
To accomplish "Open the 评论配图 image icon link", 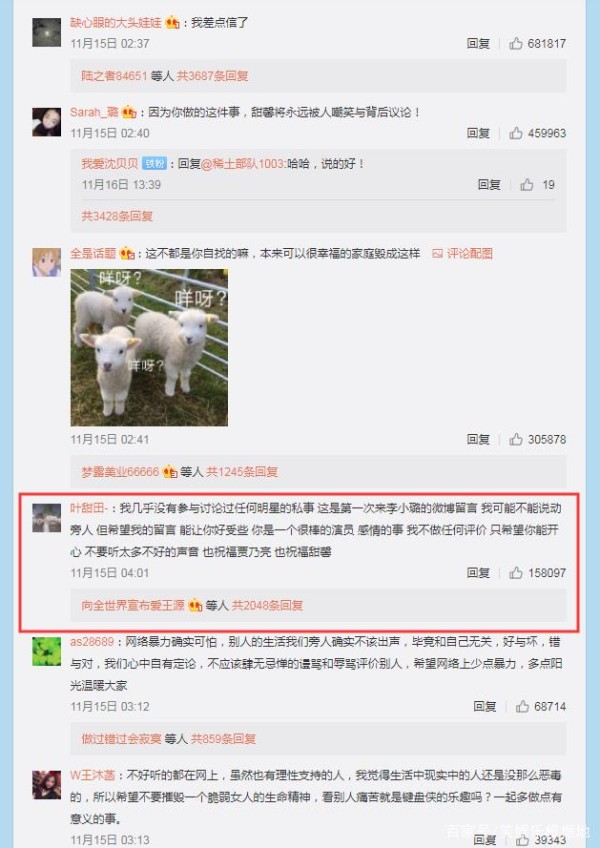I will tap(463, 254).
